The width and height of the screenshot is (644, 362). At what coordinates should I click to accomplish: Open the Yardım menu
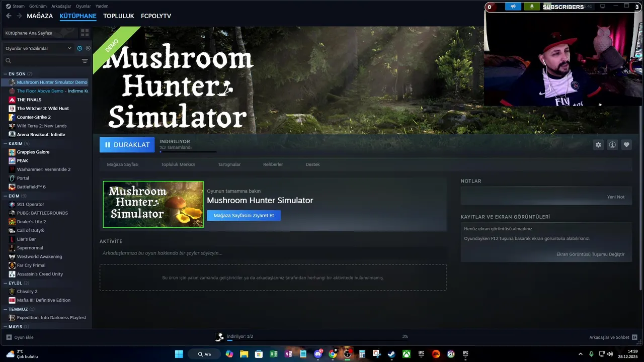[x=102, y=6]
